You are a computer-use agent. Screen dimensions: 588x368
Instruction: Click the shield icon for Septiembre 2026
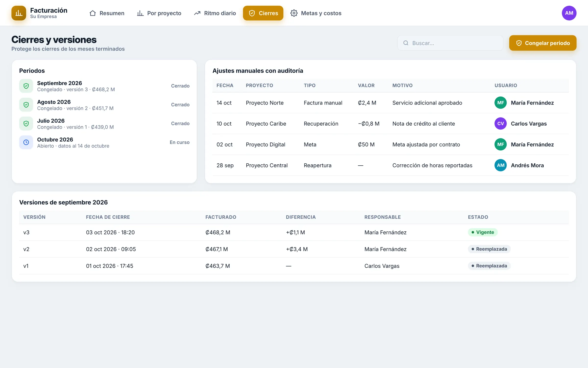click(x=26, y=86)
